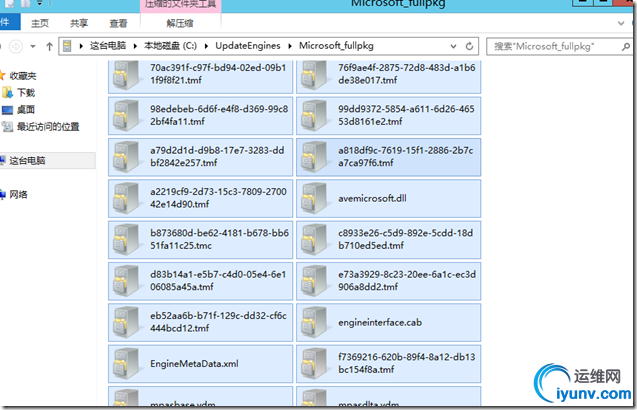The width and height of the screenshot is (637, 410).
Task: Select file name EngineMetaData.xml
Action: click(194, 364)
